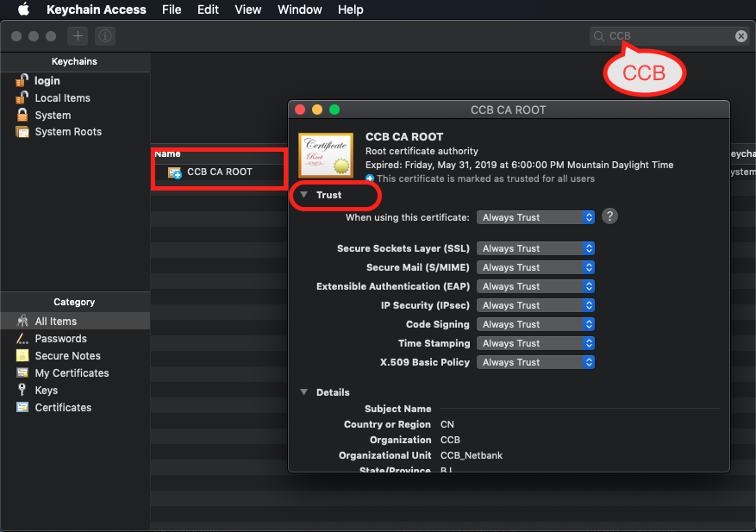Select the Keys category
The image size is (756, 532).
coord(75,391)
